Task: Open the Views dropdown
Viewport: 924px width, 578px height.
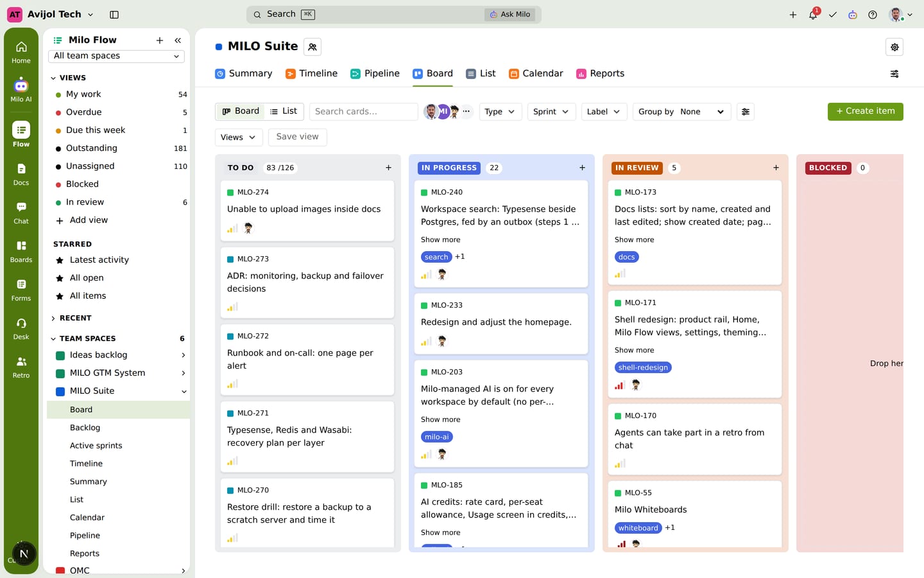Action: click(239, 137)
